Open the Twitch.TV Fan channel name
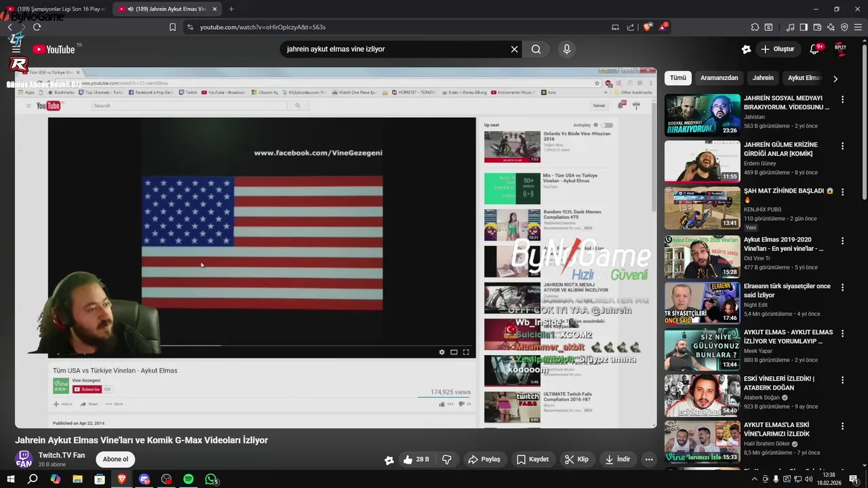The width and height of the screenshot is (868, 488). [x=62, y=455]
